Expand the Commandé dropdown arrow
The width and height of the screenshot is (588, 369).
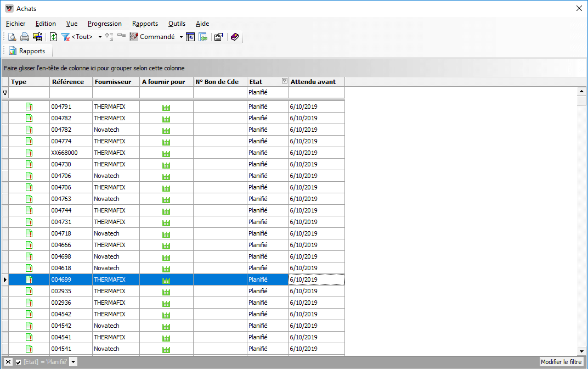181,37
